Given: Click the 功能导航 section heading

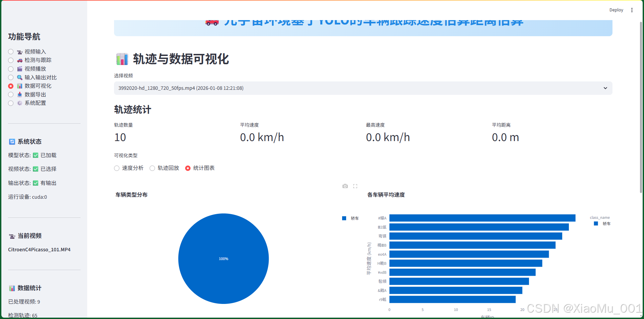Looking at the screenshot, I should (x=24, y=37).
